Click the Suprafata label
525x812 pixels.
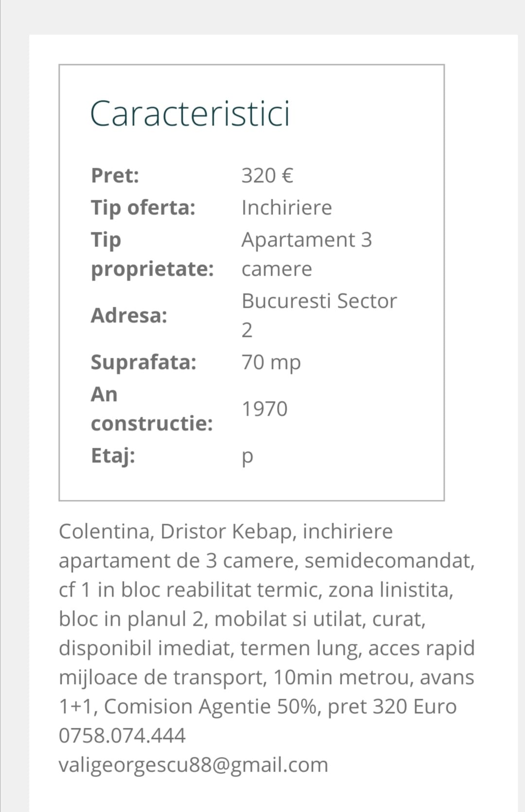pos(144,362)
